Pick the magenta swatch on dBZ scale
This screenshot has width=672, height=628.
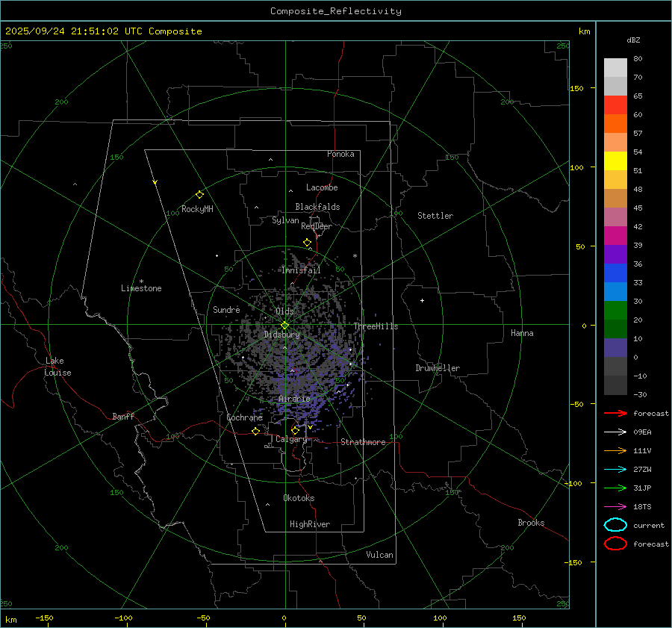(615, 235)
